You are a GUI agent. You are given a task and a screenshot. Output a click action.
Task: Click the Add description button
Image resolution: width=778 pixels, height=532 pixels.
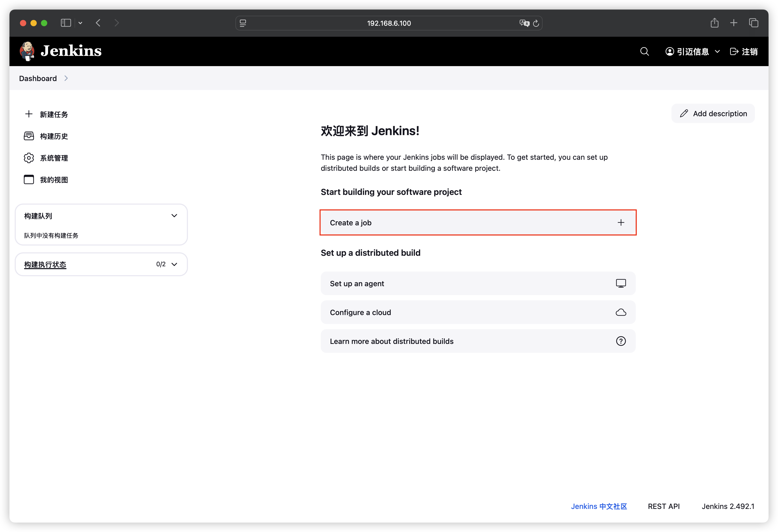click(x=713, y=113)
